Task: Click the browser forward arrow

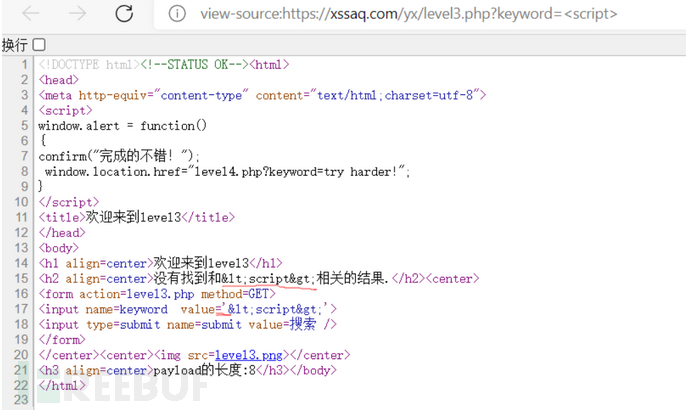Action: (x=76, y=14)
